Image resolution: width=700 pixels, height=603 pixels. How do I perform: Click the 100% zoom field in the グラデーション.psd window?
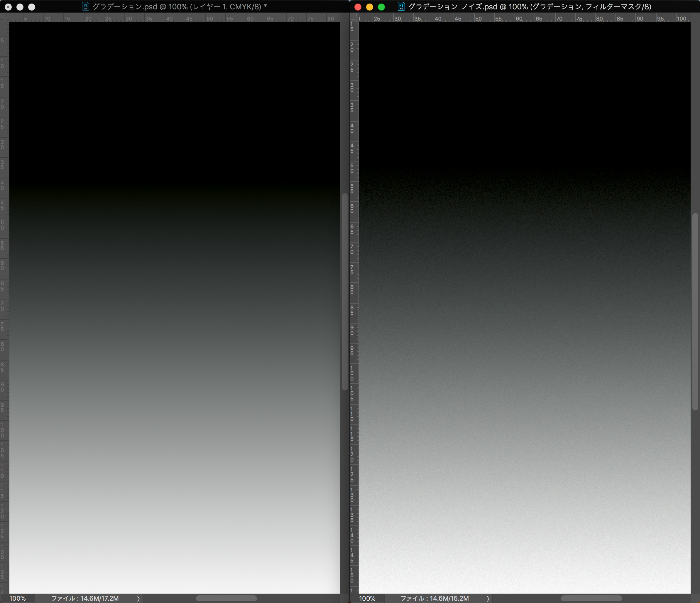pyautogui.click(x=18, y=598)
